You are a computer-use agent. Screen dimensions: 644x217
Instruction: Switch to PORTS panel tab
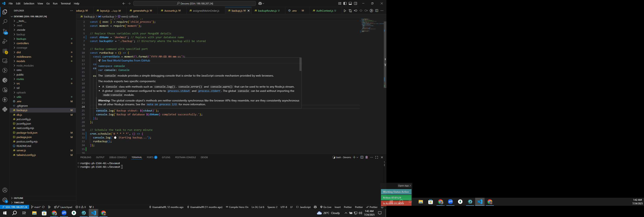(x=152, y=157)
